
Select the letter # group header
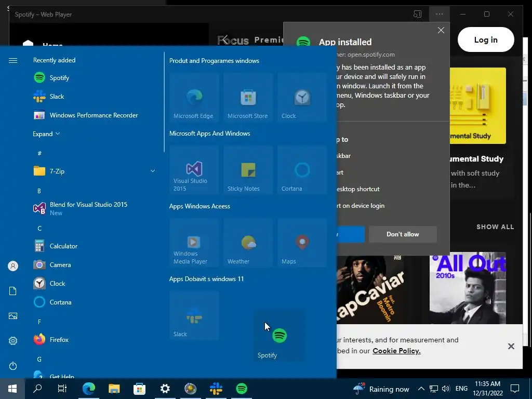pyautogui.click(x=39, y=153)
